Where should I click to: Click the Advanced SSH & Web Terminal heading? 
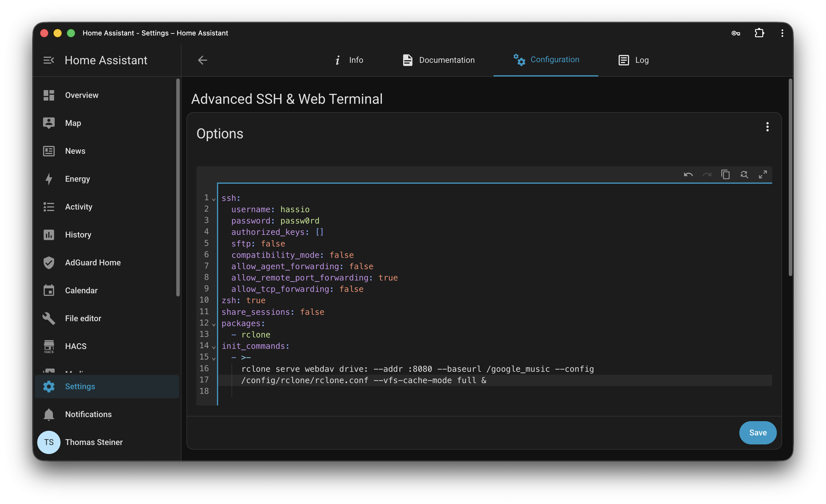(x=286, y=99)
